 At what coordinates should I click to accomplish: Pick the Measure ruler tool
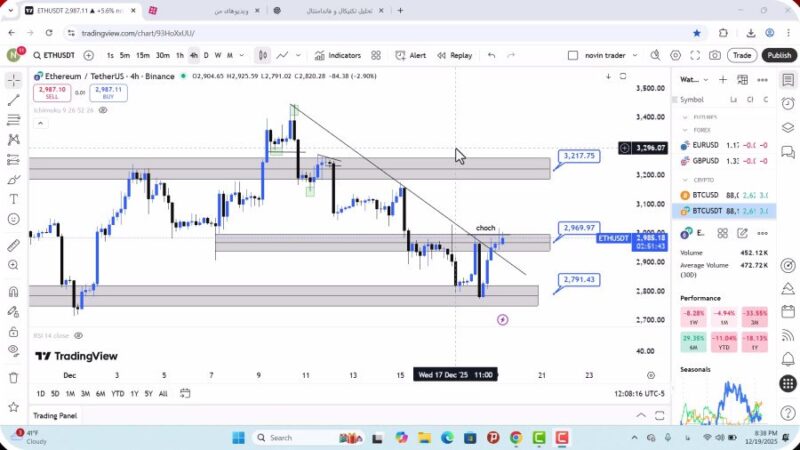point(13,245)
